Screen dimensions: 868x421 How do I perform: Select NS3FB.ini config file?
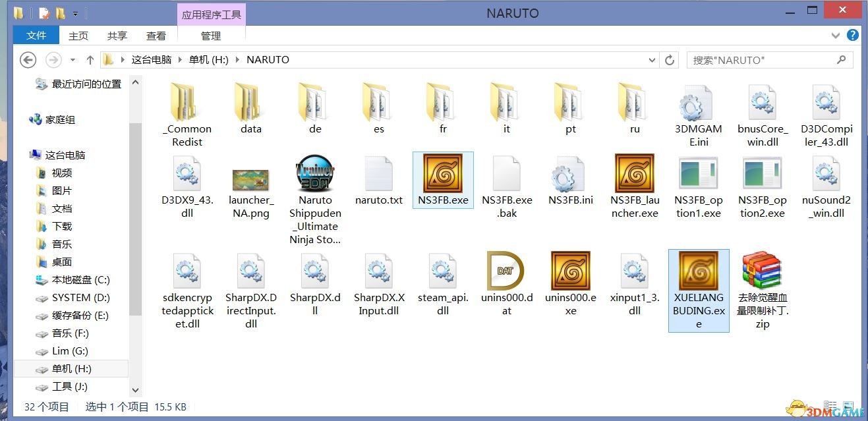click(x=571, y=180)
